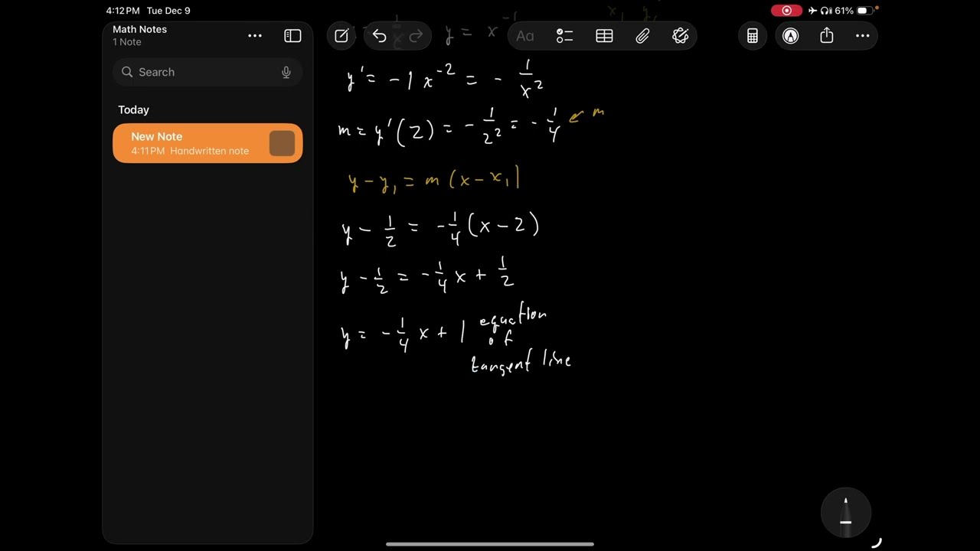Tap the floating pencil tool picker

(846, 513)
